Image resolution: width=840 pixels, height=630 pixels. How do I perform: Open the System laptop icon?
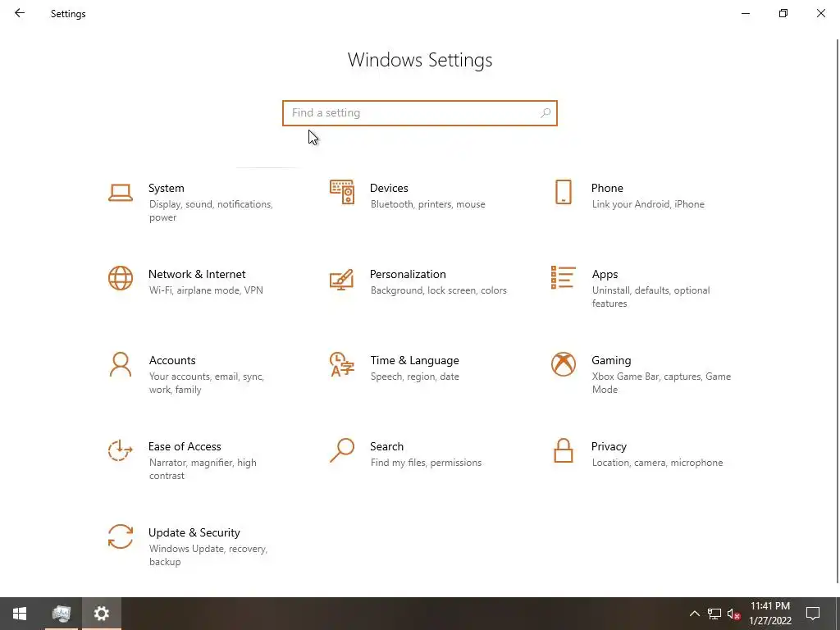[x=121, y=192]
